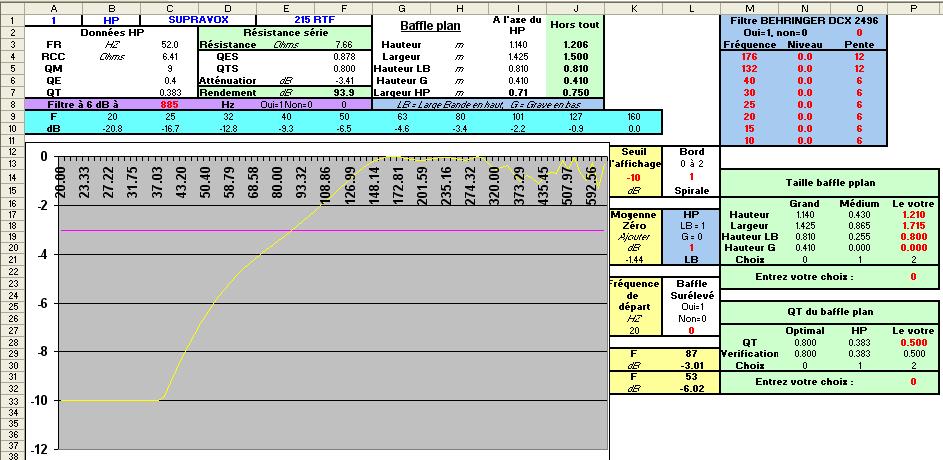Select the Atténuation value -3.41
943x460 pixels.
click(342, 81)
